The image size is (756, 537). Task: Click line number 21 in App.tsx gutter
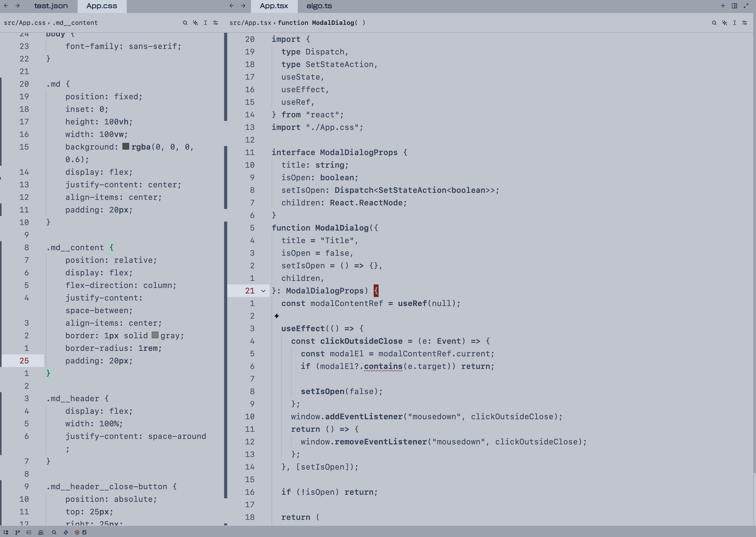(x=250, y=291)
